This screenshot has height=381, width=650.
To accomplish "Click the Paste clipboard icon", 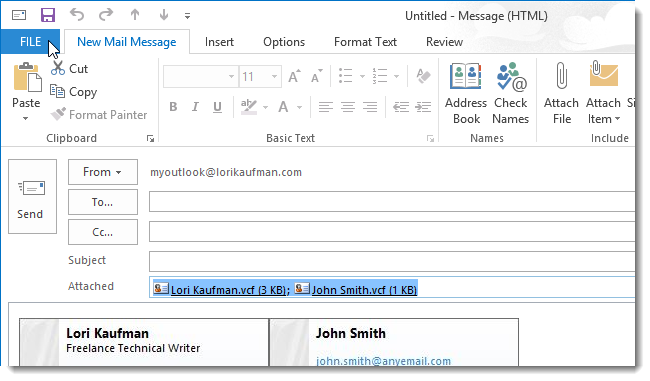I will (27, 78).
